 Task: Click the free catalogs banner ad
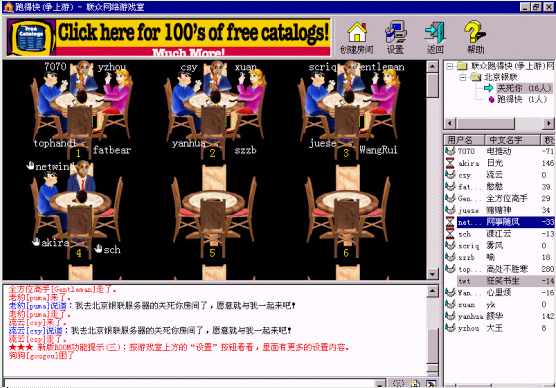tap(169, 38)
